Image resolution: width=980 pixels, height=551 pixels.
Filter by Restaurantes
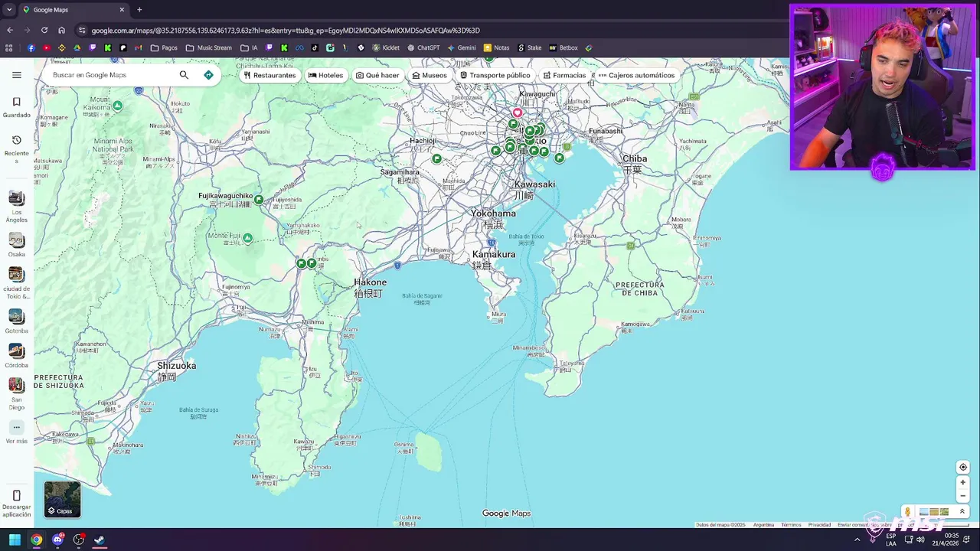click(269, 75)
